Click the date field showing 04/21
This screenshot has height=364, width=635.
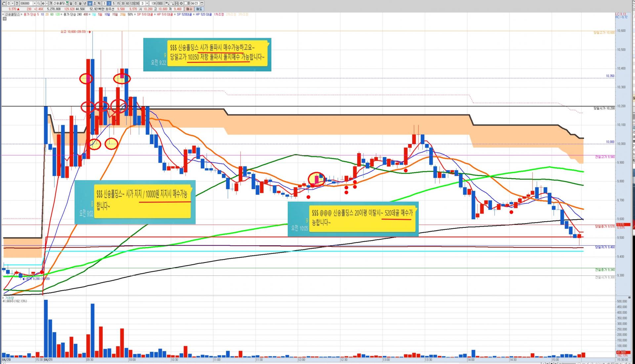(194, 3)
